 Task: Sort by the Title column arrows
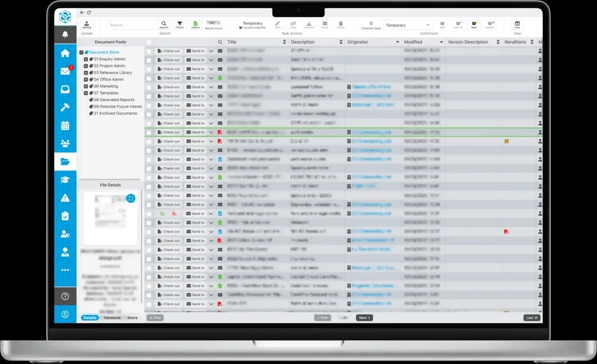pos(284,42)
